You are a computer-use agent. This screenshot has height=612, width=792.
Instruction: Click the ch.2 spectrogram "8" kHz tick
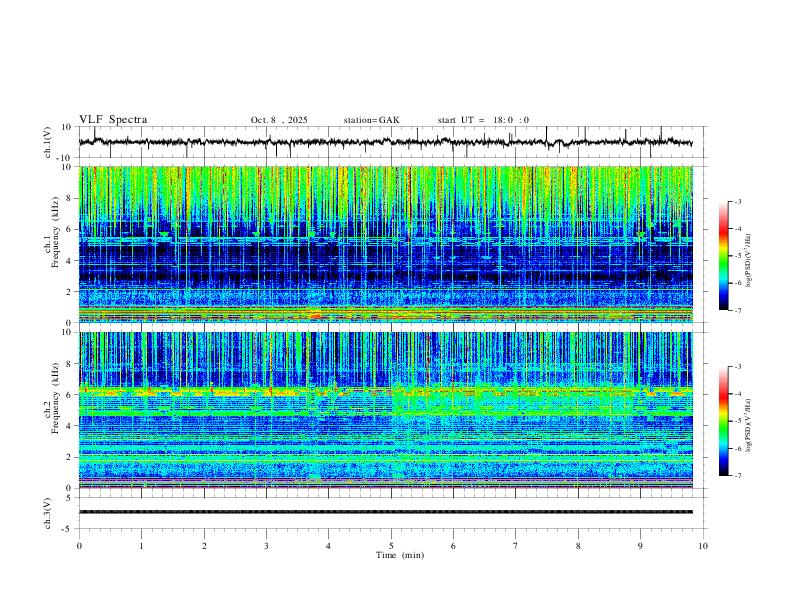point(70,364)
